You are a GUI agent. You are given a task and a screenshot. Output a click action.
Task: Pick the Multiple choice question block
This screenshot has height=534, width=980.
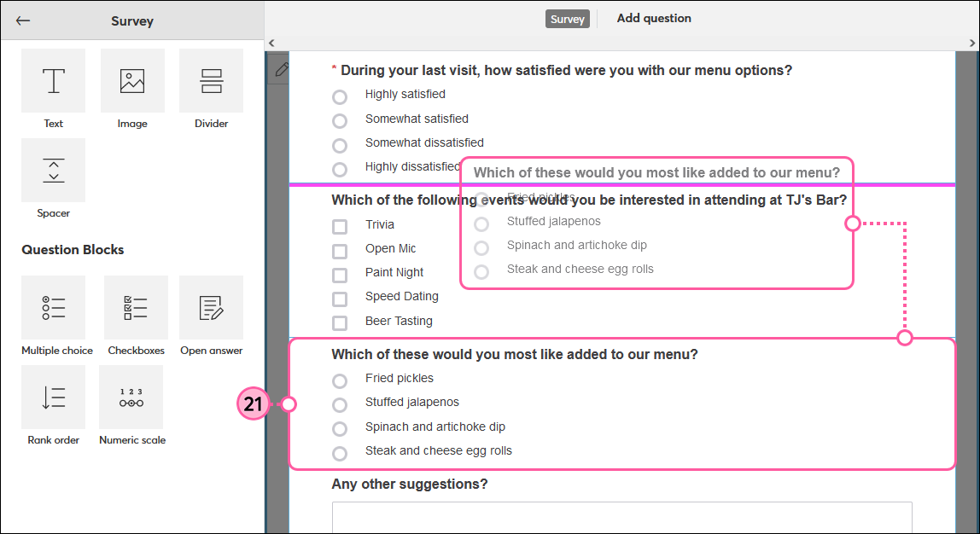[x=53, y=307]
